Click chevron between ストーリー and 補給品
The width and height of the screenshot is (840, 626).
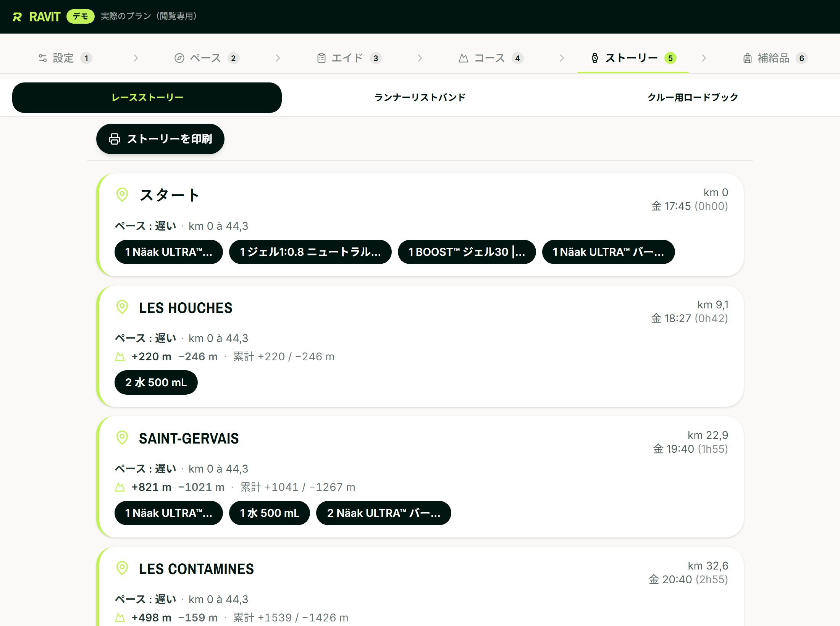point(704,58)
